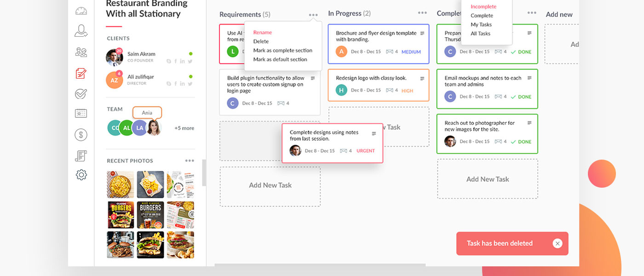Open the calendar icon in the sidebar
Viewport: 644px width, 276px height.
point(81,113)
